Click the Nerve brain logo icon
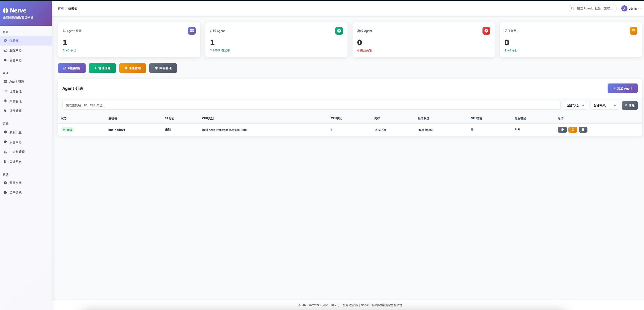644x310 pixels. tap(6, 10)
